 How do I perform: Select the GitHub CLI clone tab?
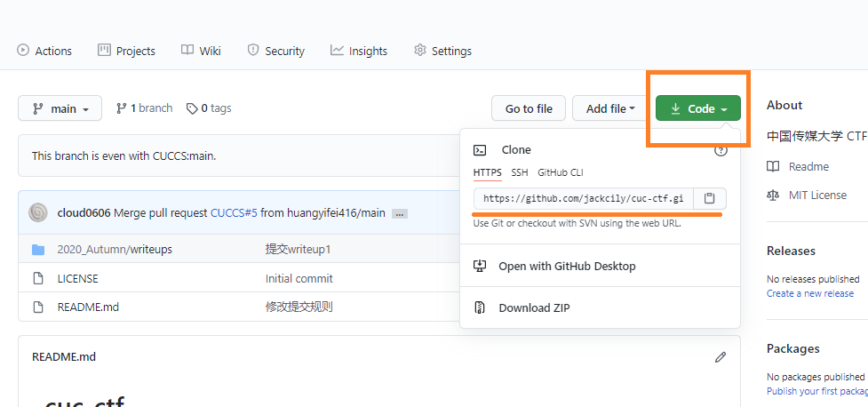[x=561, y=172]
